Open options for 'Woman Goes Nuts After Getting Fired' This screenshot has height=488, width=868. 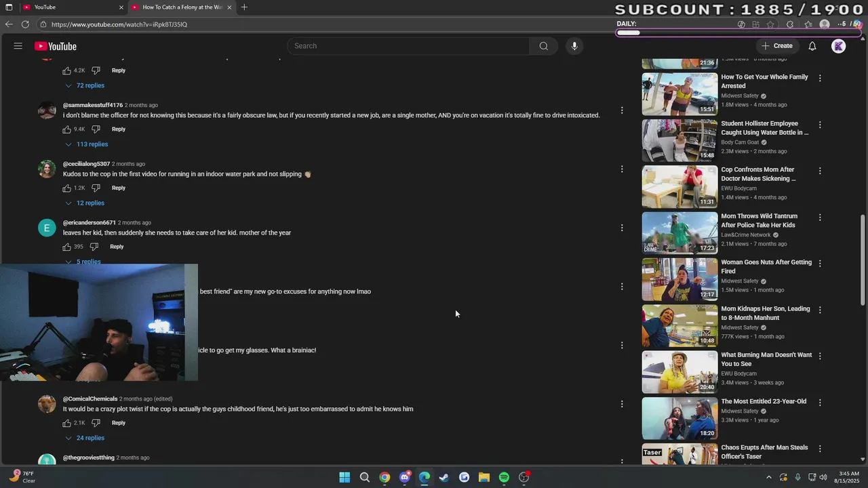(820, 264)
